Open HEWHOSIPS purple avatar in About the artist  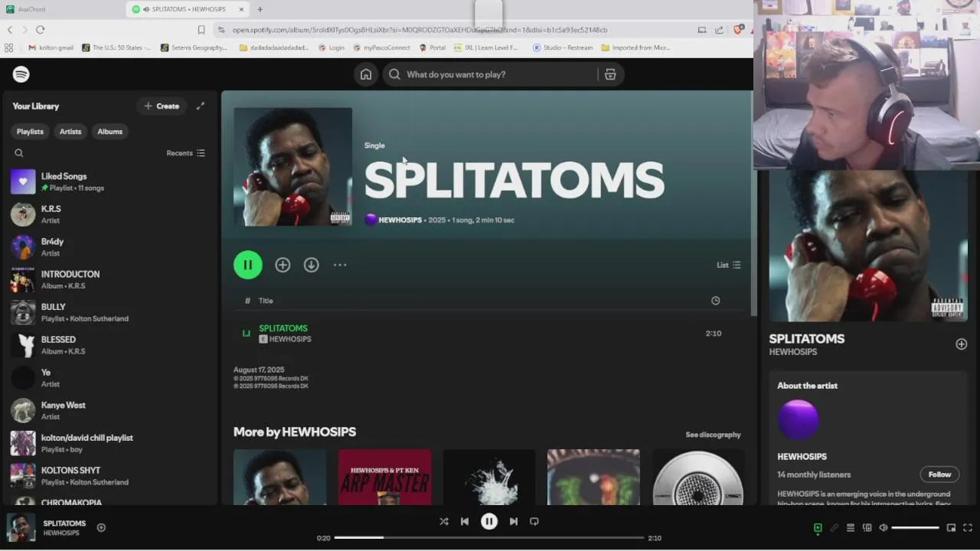(x=798, y=419)
